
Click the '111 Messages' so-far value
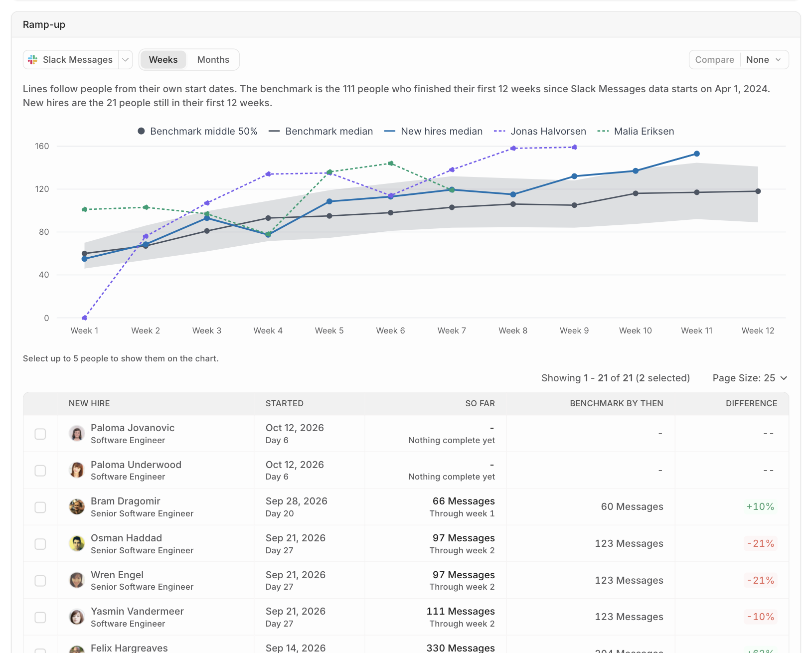coord(461,611)
